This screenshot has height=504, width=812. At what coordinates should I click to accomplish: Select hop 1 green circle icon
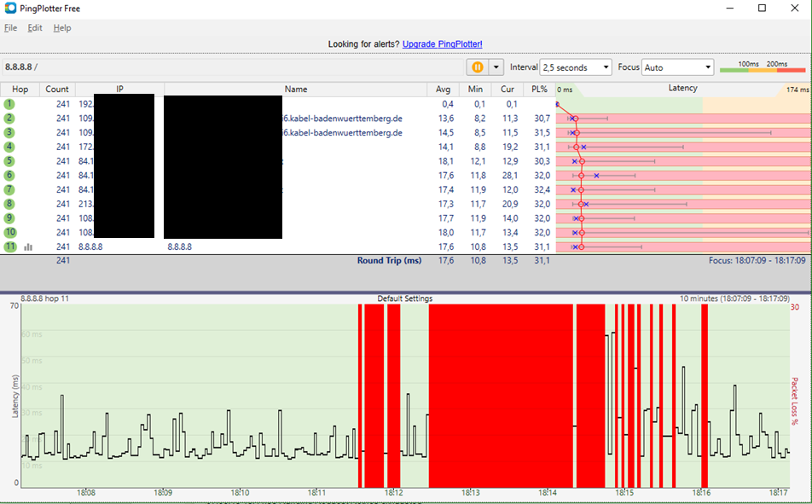pyautogui.click(x=9, y=104)
